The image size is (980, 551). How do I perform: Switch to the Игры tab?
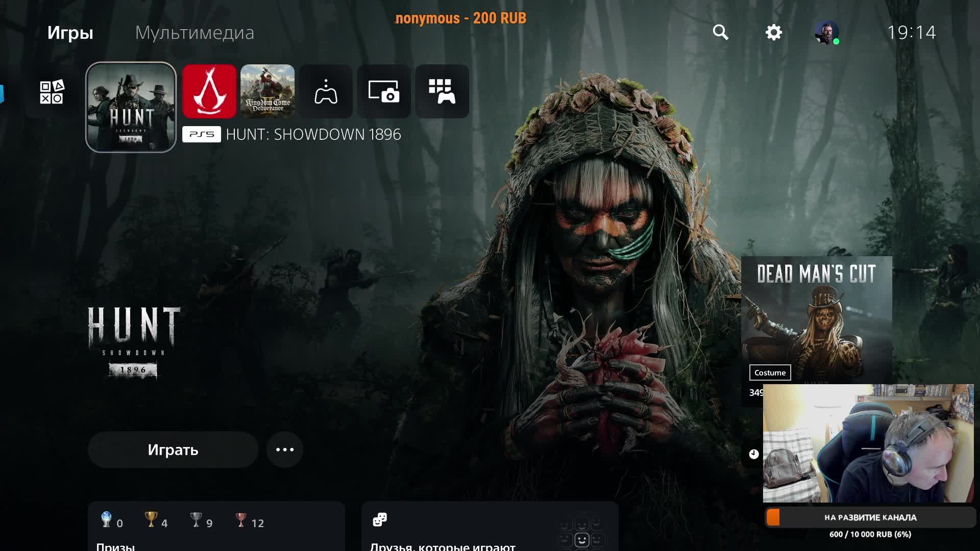coord(70,33)
